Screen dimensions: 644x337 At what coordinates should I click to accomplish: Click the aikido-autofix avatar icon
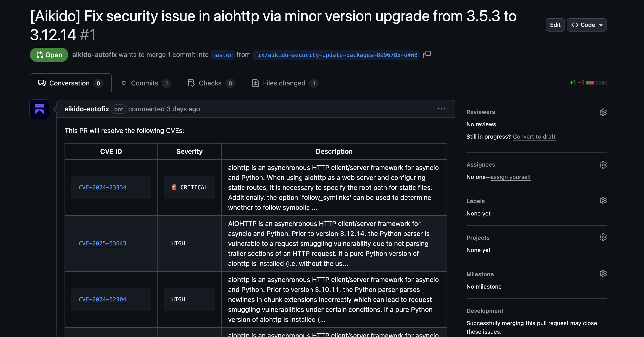(x=39, y=109)
